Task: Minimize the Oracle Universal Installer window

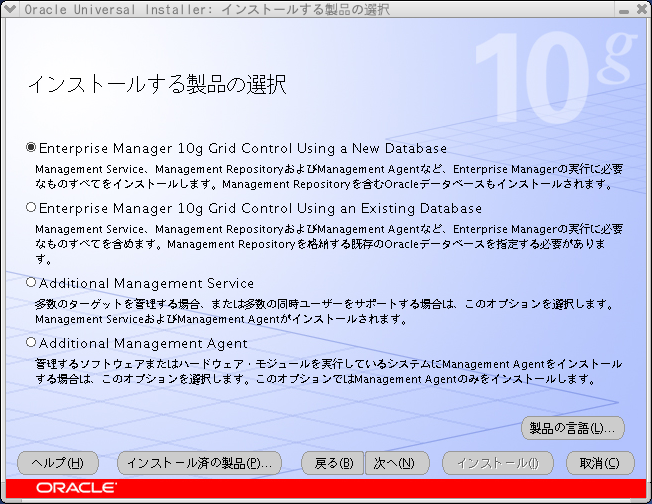Action: pos(624,10)
